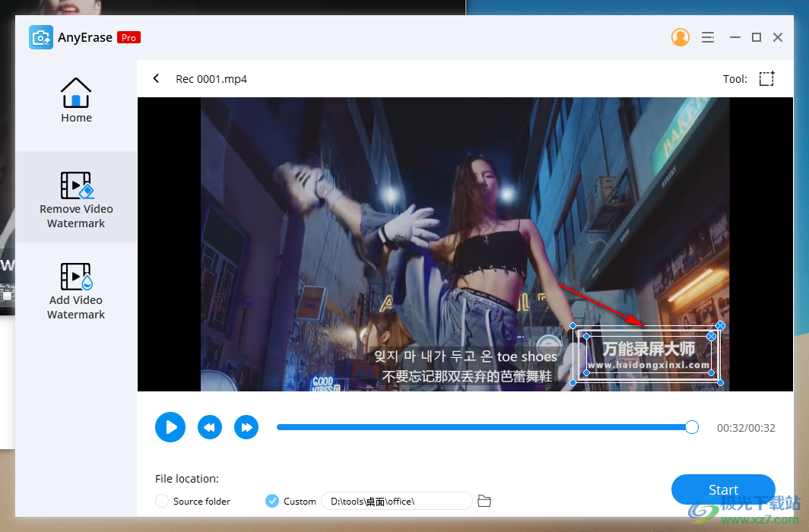Delete the outer watermark selection box
Screen dimensions: 809x532
click(x=721, y=325)
